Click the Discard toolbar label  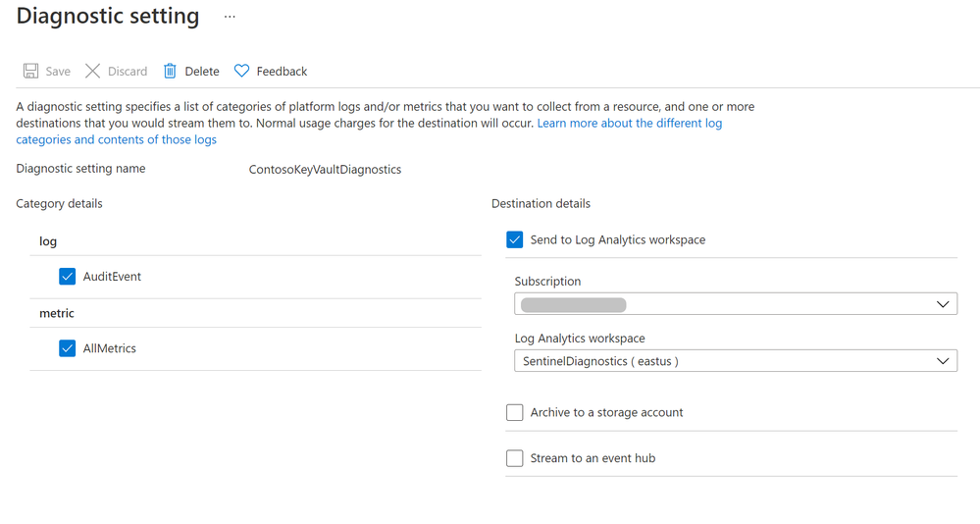pos(128,72)
